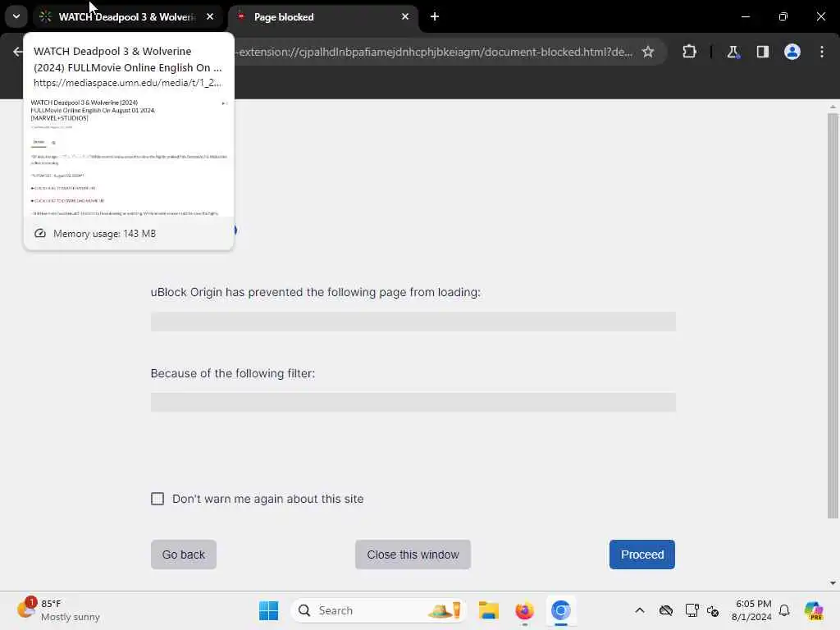Switch to the WATCH Deadpool 3 & Wolverine tab
Viewport: 840px width, 630px height.
click(x=126, y=16)
